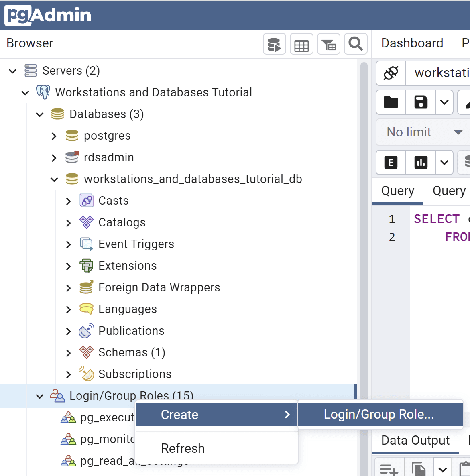Viewport: 470px width, 476px height.
Task: Switch to the Dashboard tab
Action: point(412,43)
